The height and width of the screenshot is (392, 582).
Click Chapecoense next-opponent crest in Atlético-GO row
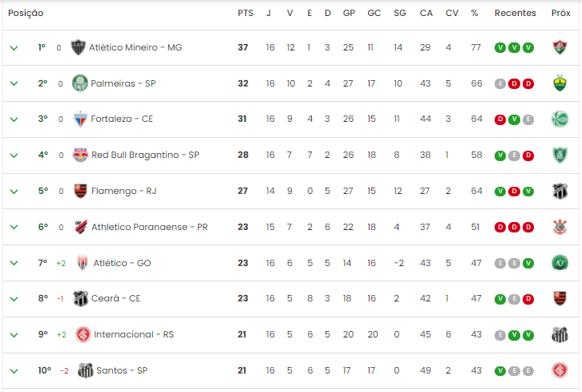[560, 263]
